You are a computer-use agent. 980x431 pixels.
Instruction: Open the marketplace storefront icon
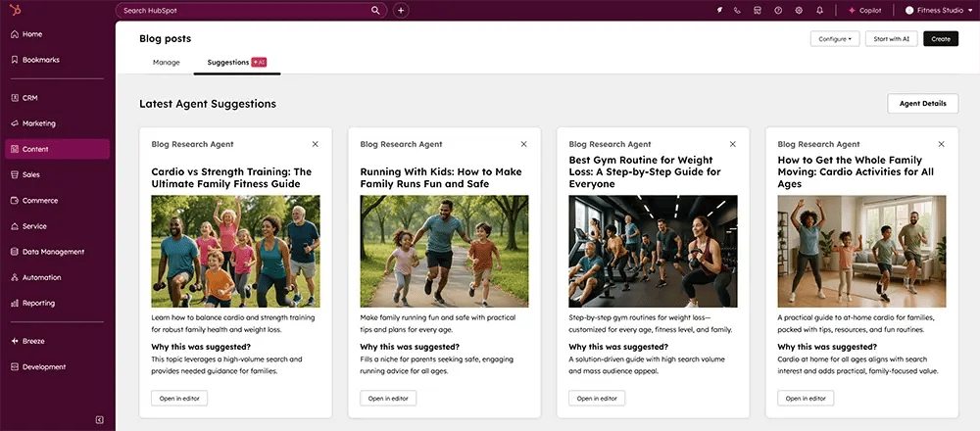pos(758,10)
